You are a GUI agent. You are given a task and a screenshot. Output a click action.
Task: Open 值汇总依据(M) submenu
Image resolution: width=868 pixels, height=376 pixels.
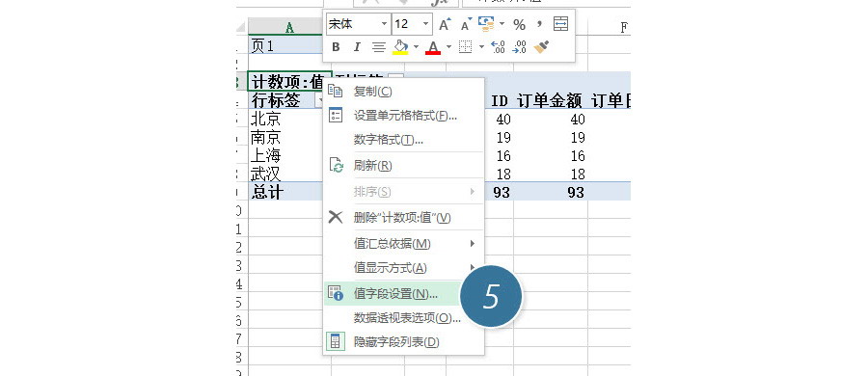point(403,244)
